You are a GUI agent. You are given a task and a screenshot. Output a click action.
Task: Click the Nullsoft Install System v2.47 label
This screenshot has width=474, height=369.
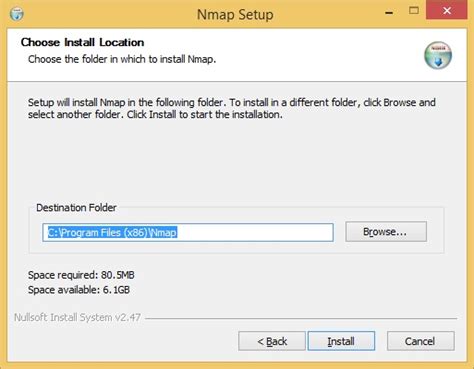(x=77, y=317)
